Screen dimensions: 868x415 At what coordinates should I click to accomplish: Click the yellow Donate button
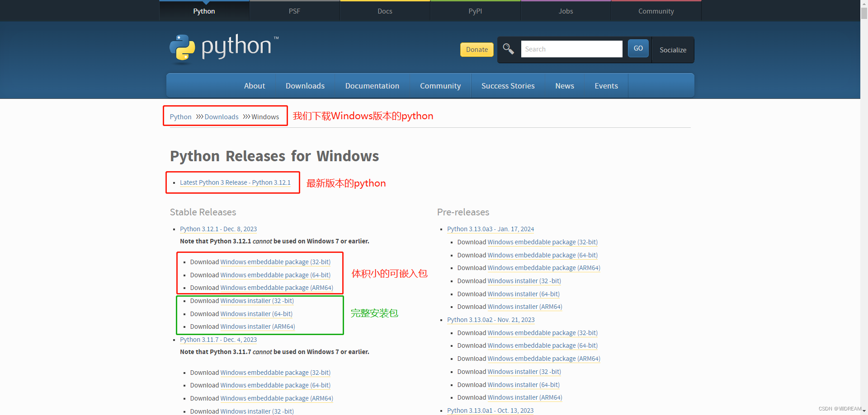pyautogui.click(x=477, y=50)
